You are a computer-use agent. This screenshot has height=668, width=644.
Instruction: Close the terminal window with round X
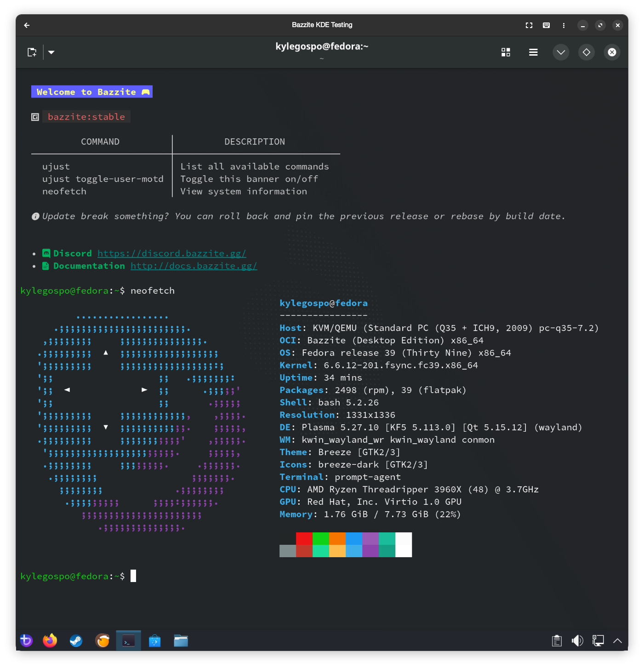[612, 52]
